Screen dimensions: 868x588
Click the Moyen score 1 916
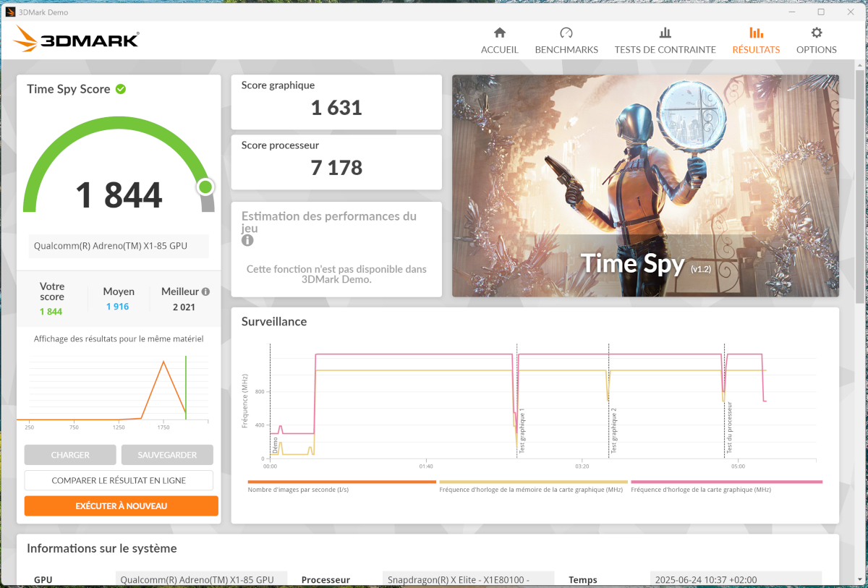point(117,307)
